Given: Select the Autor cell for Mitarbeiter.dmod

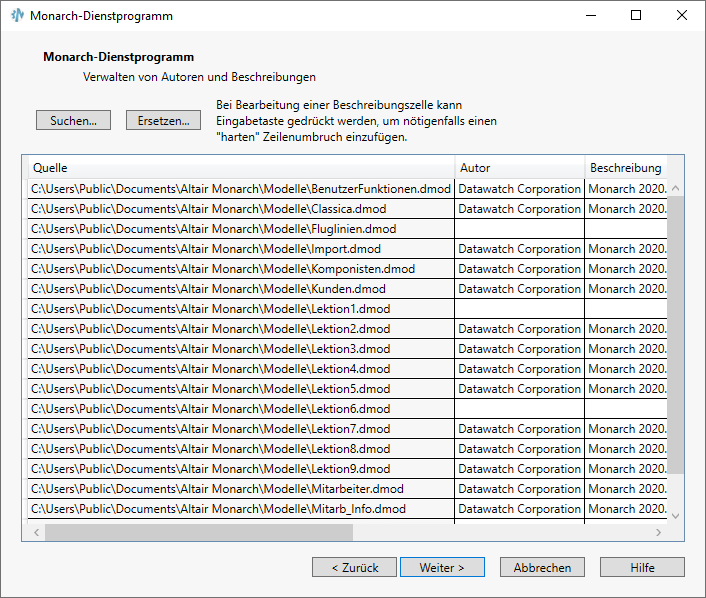Looking at the screenshot, I should click(519, 489).
